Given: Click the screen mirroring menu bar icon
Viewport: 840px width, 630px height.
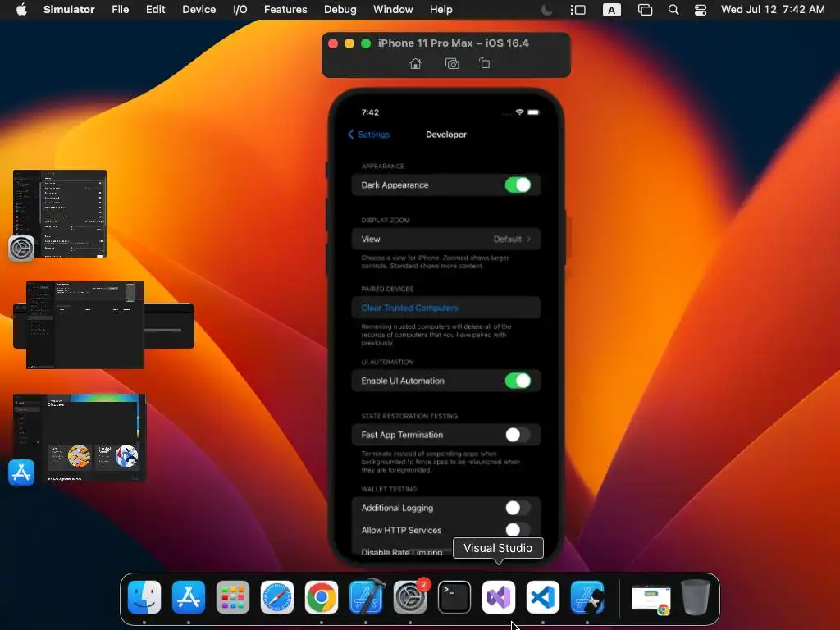Looking at the screenshot, I should (x=645, y=10).
